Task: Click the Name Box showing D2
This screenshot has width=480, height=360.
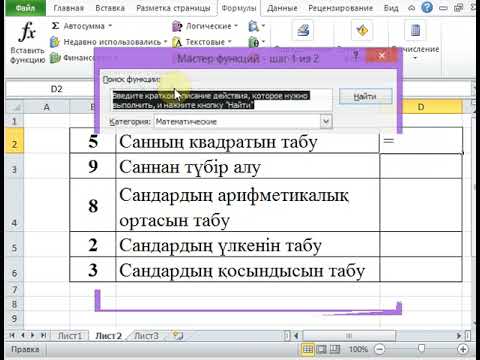Action: [x=57, y=89]
